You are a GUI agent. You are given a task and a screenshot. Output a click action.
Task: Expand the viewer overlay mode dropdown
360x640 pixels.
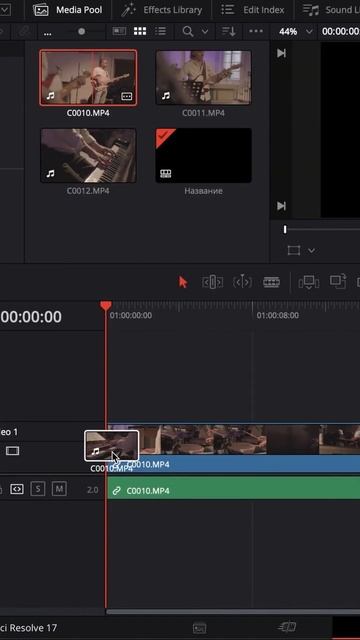click(311, 250)
